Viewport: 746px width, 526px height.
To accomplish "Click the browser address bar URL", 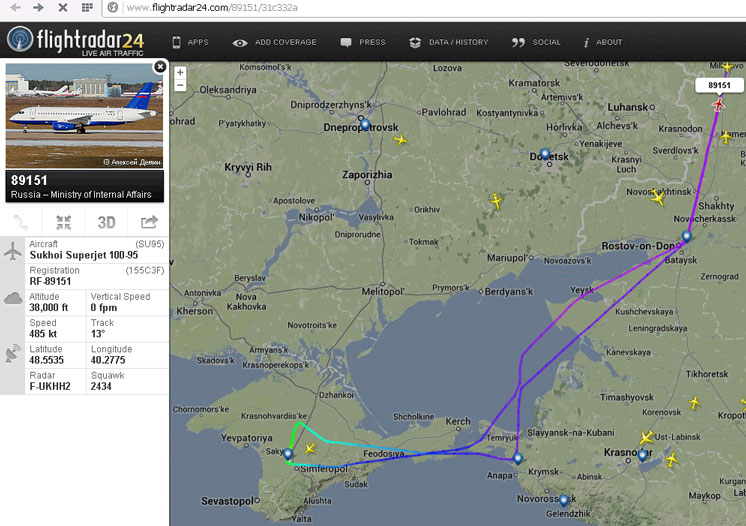I will click(x=212, y=8).
